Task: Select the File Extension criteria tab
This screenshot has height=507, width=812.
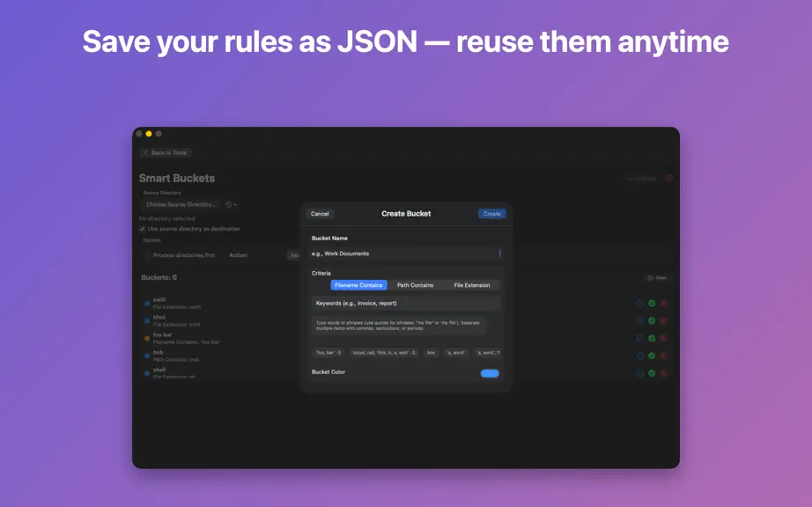Action: 472,285
